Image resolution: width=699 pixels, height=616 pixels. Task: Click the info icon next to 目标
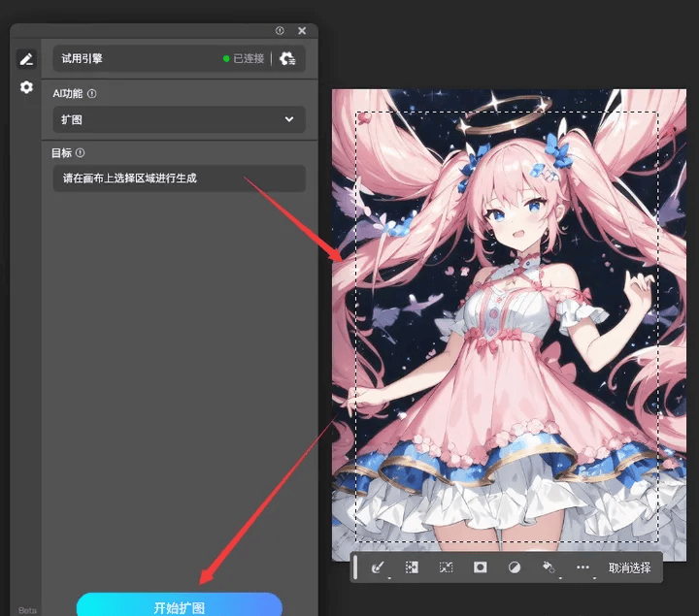click(81, 152)
